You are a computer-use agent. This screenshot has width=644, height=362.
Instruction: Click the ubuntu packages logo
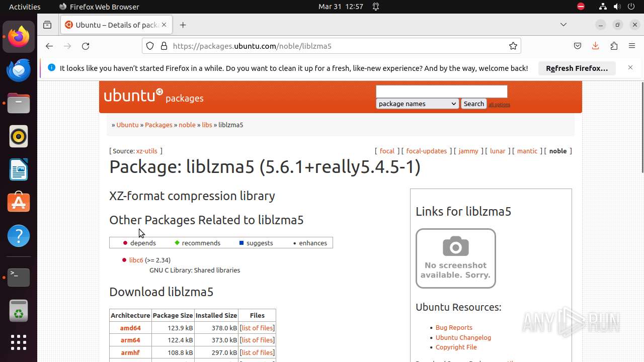point(153,96)
